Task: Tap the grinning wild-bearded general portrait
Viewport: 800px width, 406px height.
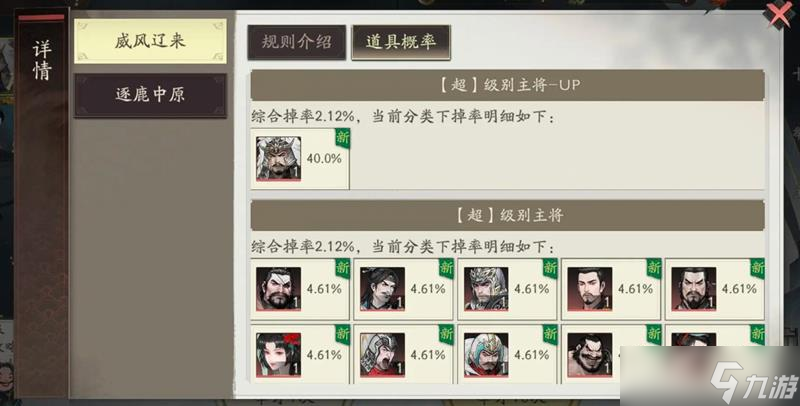Action: click(x=590, y=355)
